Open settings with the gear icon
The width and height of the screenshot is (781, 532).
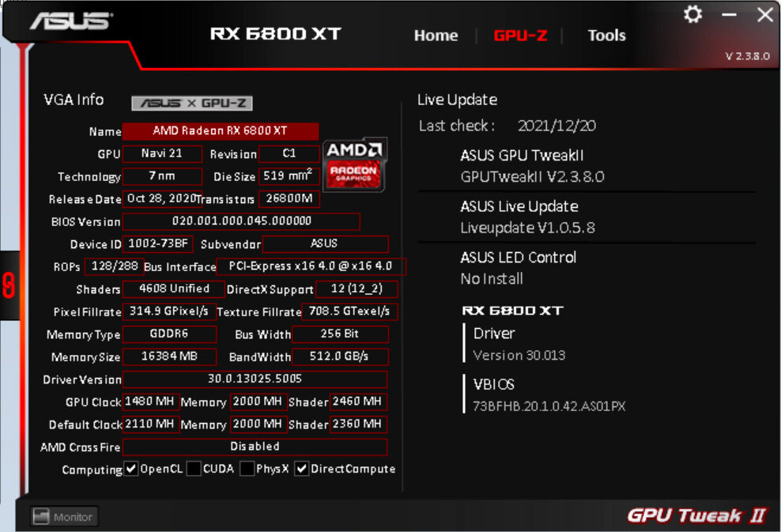point(692,14)
